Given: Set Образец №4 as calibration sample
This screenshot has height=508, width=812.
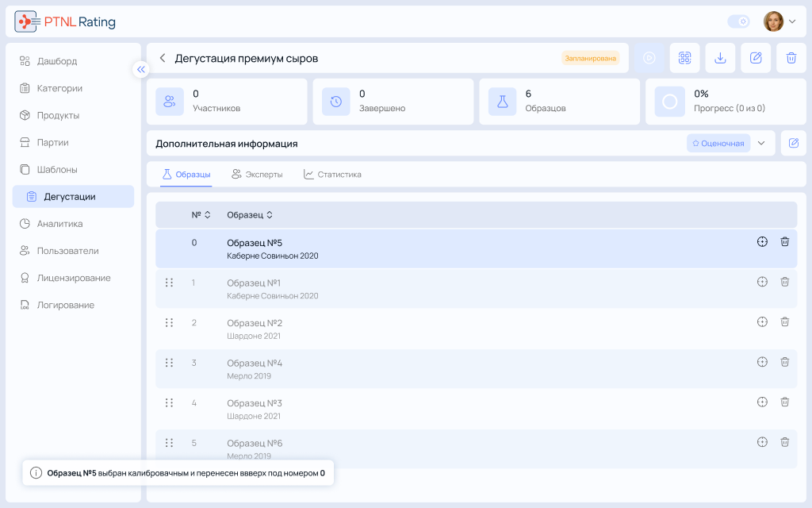Looking at the screenshot, I should [x=762, y=362].
